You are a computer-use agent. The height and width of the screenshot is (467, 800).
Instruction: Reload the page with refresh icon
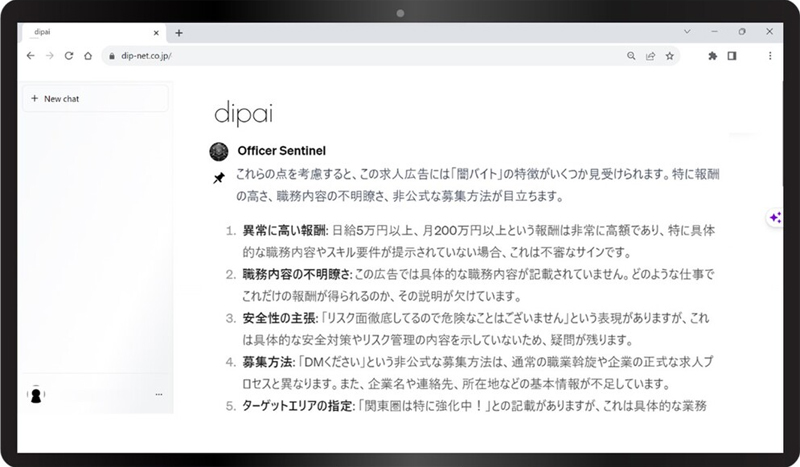69,56
